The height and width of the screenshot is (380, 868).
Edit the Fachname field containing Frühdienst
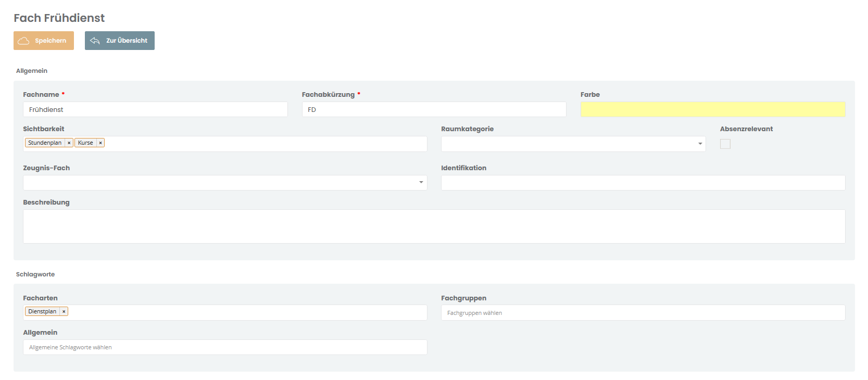155,109
